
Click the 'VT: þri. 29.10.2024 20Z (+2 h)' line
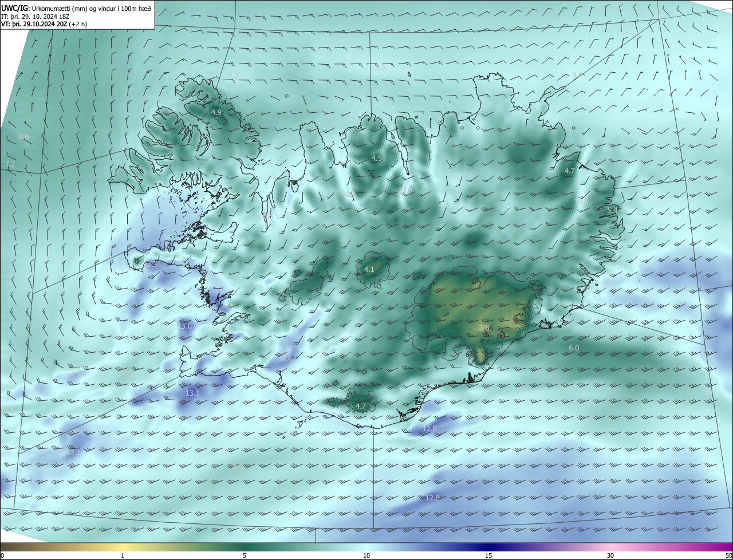point(44,24)
